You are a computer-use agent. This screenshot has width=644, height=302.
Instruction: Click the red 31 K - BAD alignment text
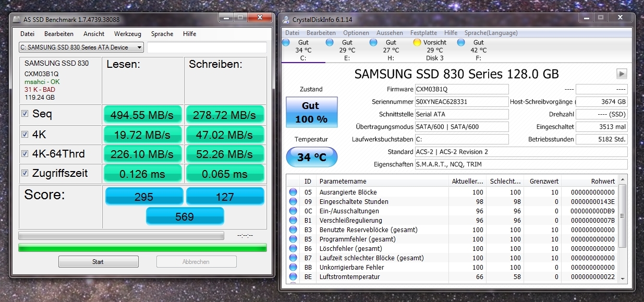[40, 90]
